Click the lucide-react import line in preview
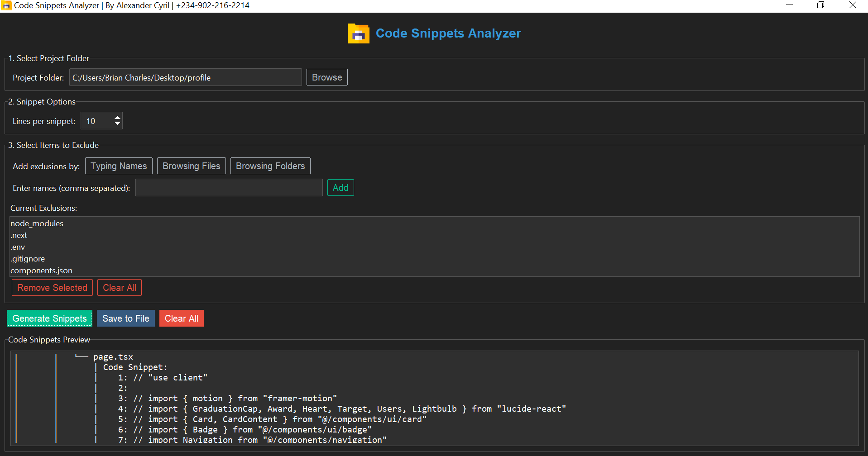 pos(342,409)
